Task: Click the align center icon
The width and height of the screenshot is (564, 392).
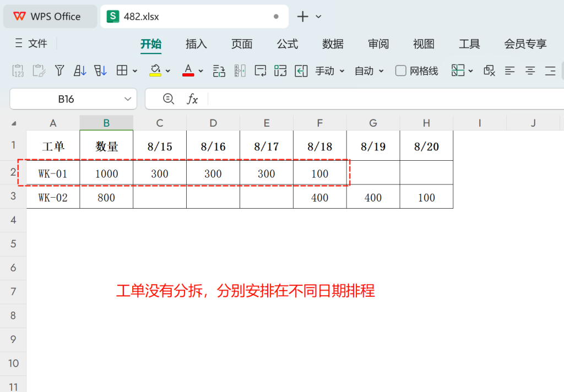Action: tap(530, 71)
